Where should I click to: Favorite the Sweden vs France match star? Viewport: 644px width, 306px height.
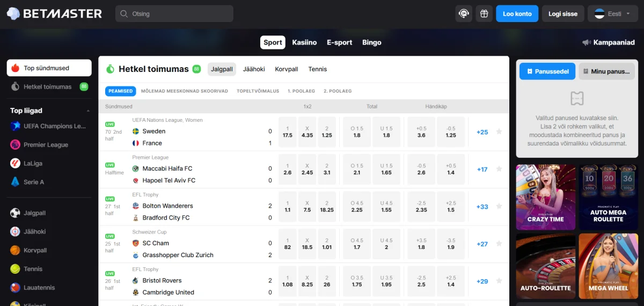(499, 132)
